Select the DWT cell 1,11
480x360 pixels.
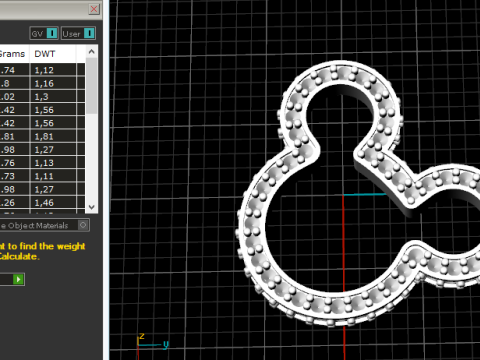point(53,176)
